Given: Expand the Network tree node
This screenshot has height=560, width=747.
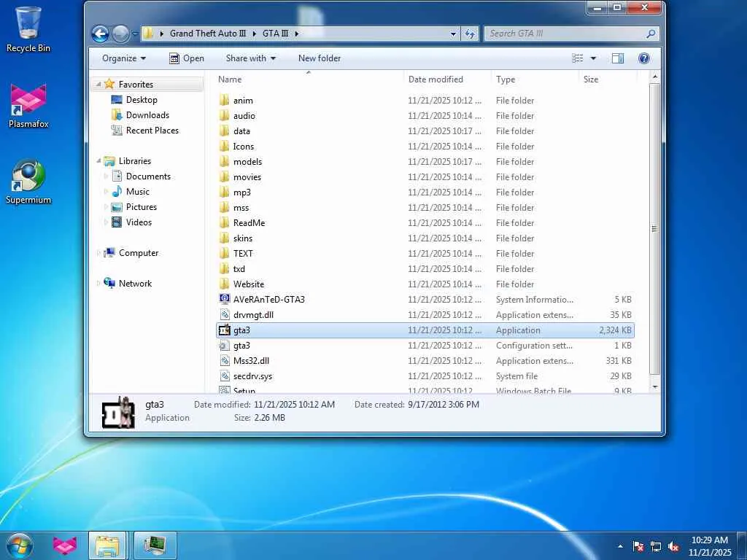Looking at the screenshot, I should 98,284.
